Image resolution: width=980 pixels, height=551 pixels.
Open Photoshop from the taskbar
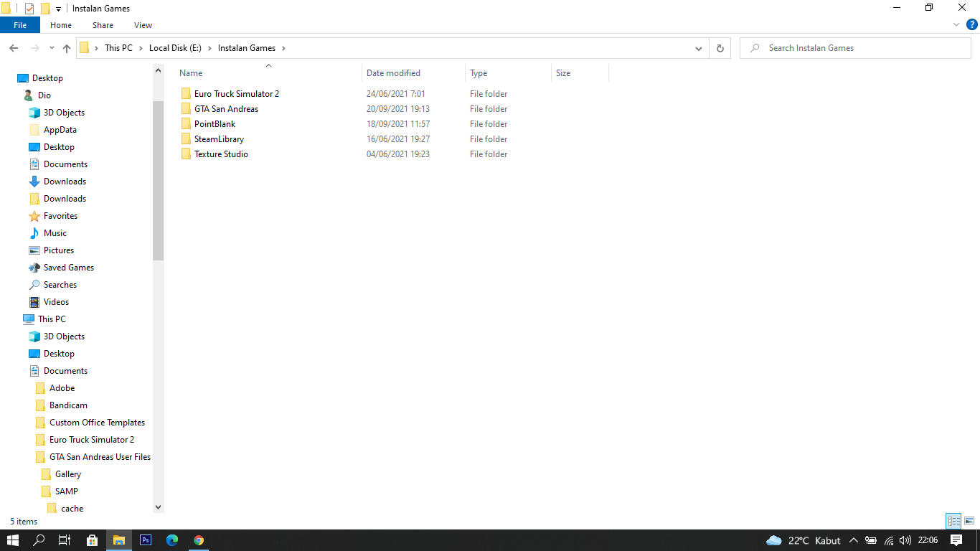tap(146, 540)
